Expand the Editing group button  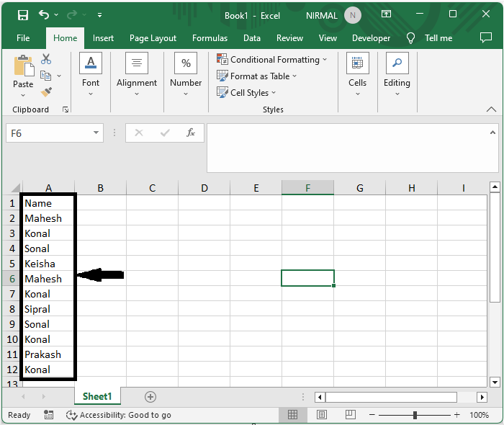pyautogui.click(x=397, y=74)
